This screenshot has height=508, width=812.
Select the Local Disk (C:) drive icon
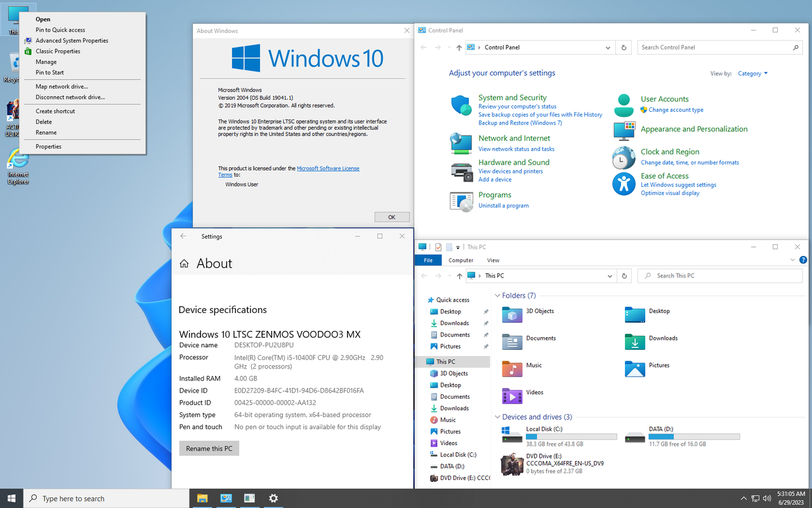click(x=512, y=434)
